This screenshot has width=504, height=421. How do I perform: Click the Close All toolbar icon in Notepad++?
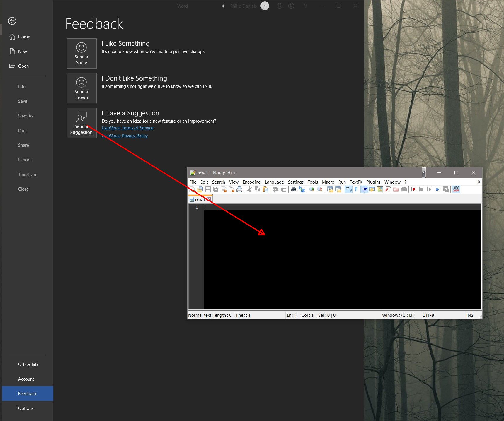[231, 189]
